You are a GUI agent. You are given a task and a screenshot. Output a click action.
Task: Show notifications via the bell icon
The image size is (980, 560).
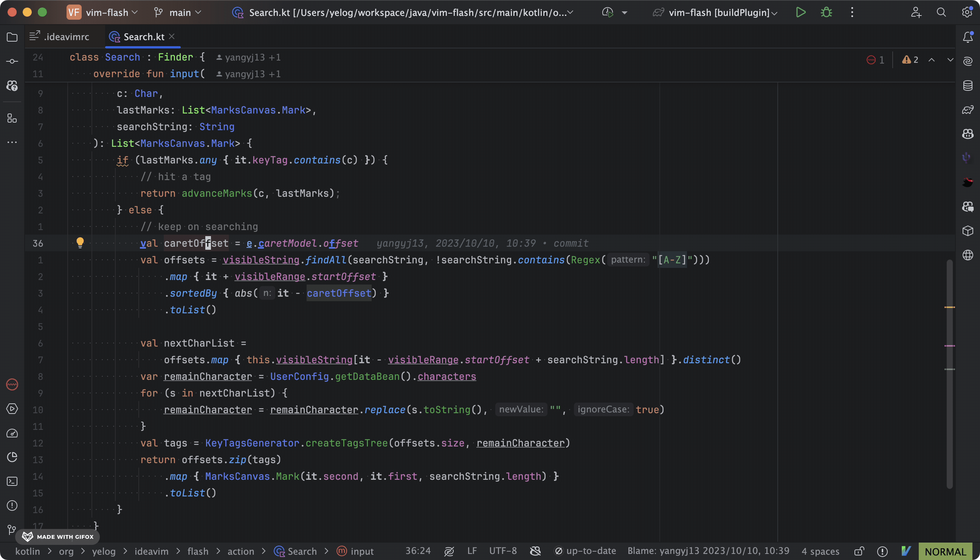click(x=968, y=37)
